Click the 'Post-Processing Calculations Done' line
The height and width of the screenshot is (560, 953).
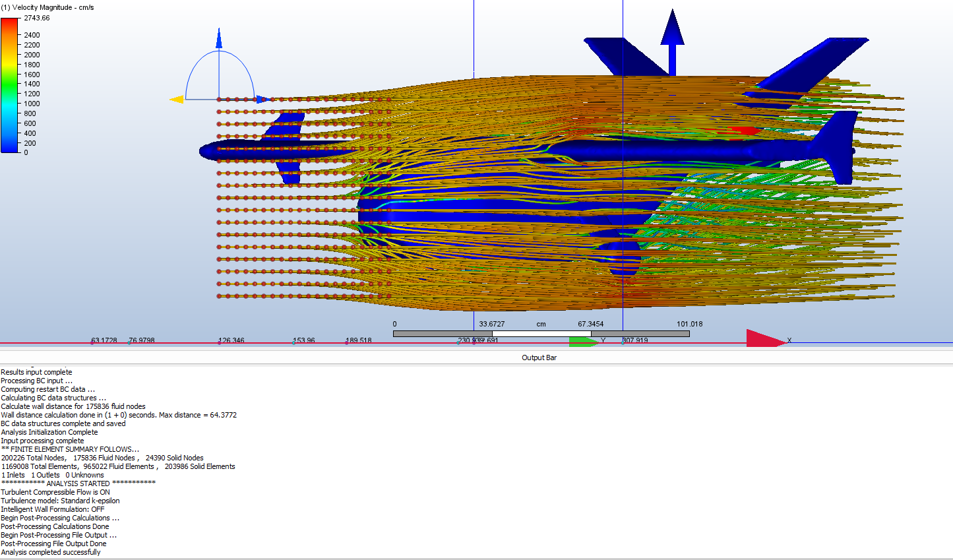pos(55,526)
